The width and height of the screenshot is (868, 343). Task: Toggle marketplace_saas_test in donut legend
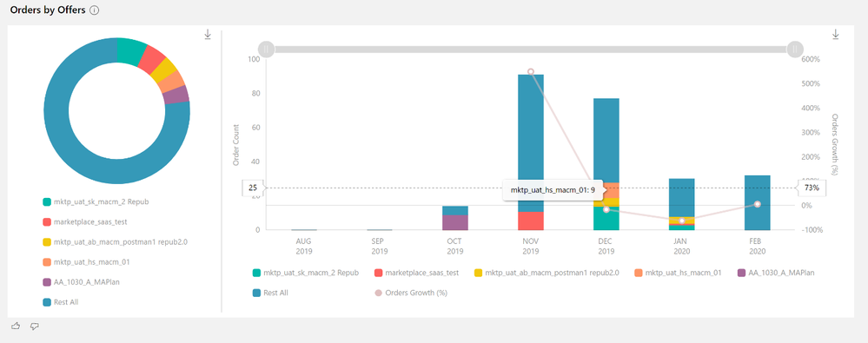84,221
